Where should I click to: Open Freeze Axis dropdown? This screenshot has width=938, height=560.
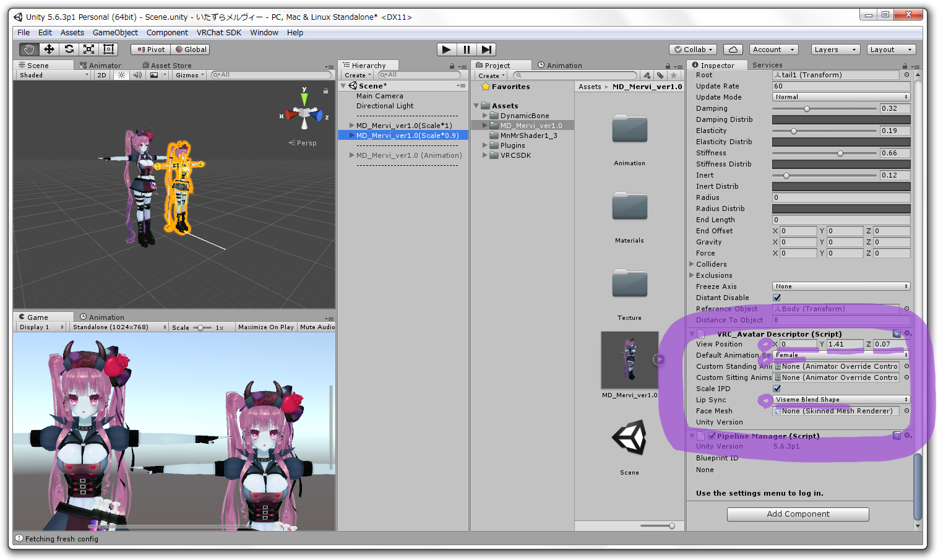(x=841, y=286)
